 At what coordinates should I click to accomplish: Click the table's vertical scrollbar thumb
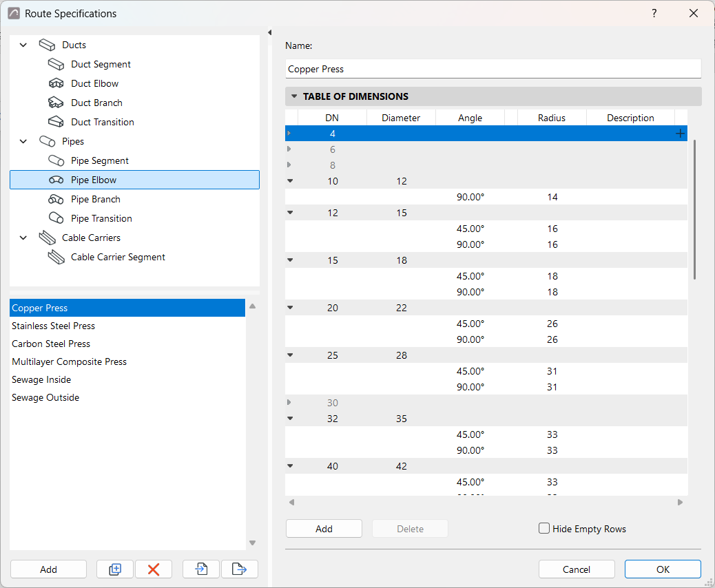point(694,210)
